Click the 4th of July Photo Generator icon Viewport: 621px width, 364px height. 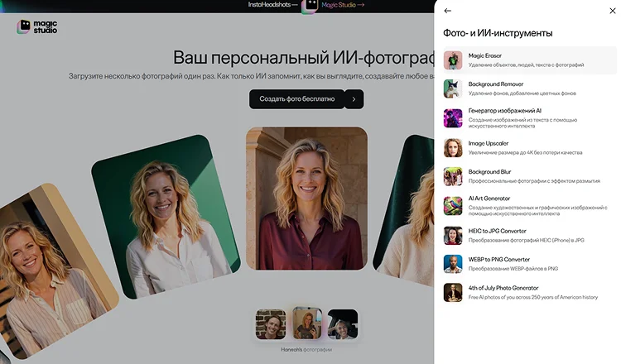453,292
